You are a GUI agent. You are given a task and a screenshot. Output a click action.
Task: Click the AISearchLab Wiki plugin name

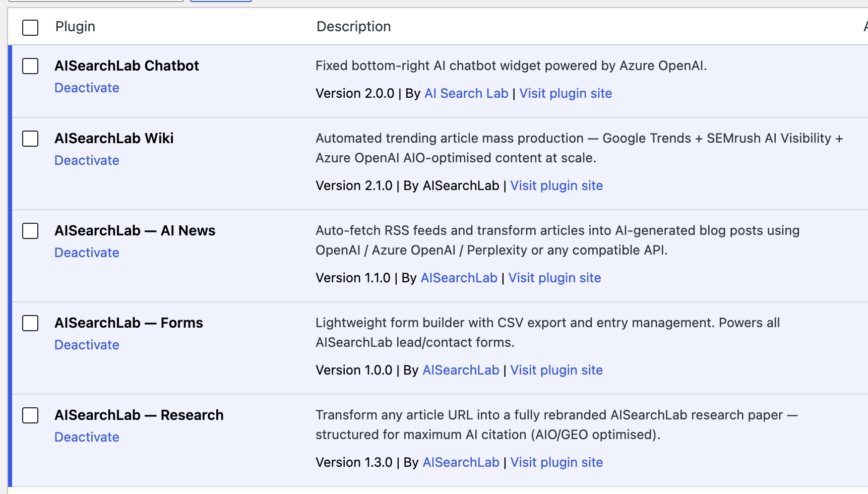coord(114,138)
